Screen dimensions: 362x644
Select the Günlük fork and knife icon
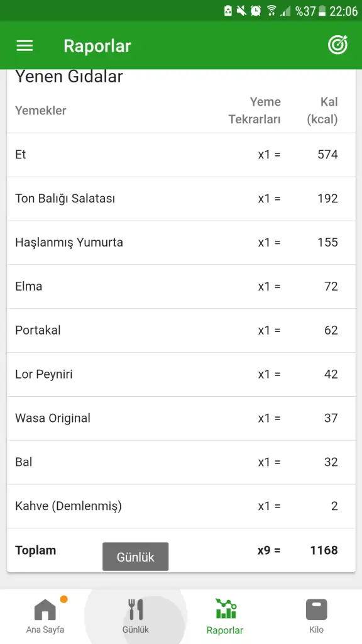pyautogui.click(x=136, y=609)
